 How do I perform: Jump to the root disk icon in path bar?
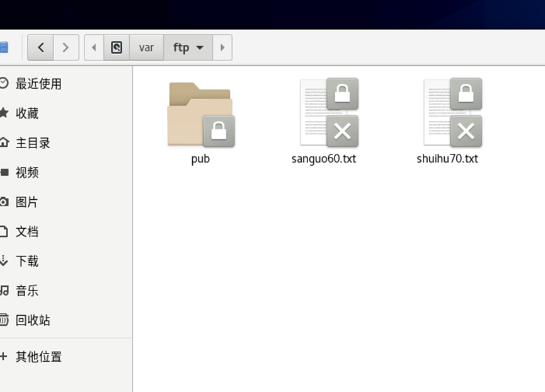click(117, 47)
